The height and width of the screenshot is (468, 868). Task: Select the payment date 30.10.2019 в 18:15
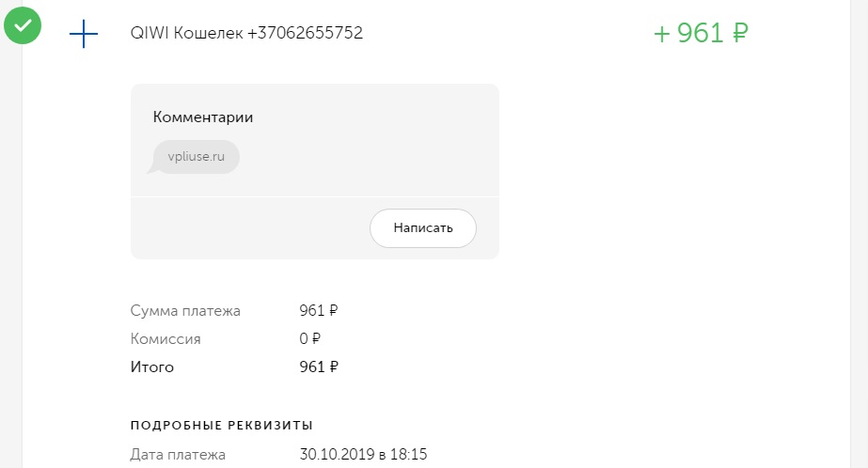(363, 454)
